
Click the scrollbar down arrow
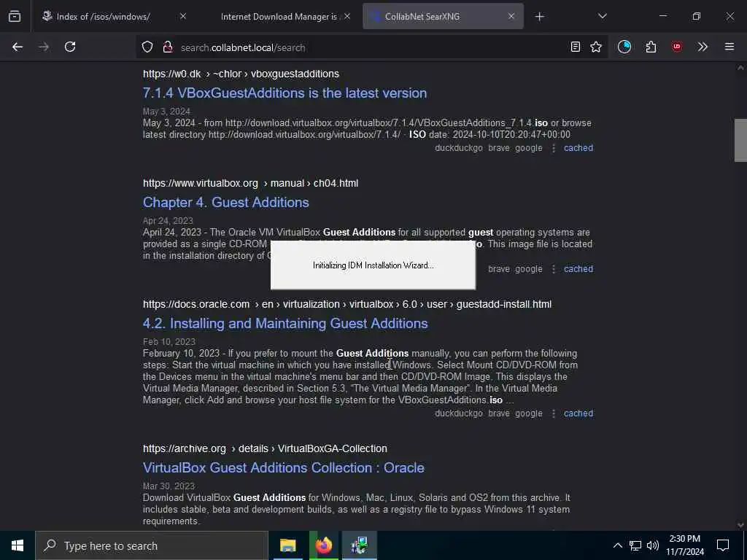[740, 525]
